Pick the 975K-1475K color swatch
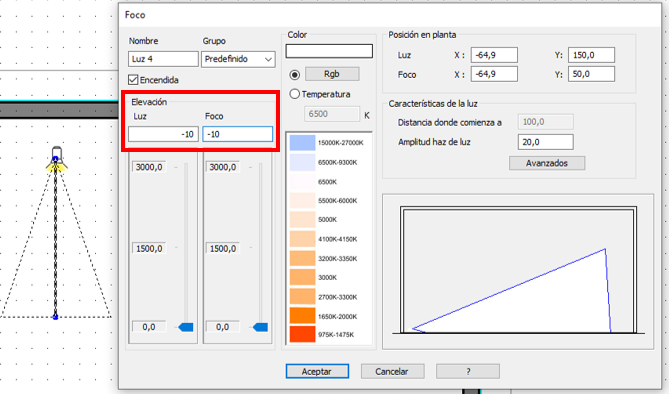This screenshot has width=669, height=394. (303, 334)
